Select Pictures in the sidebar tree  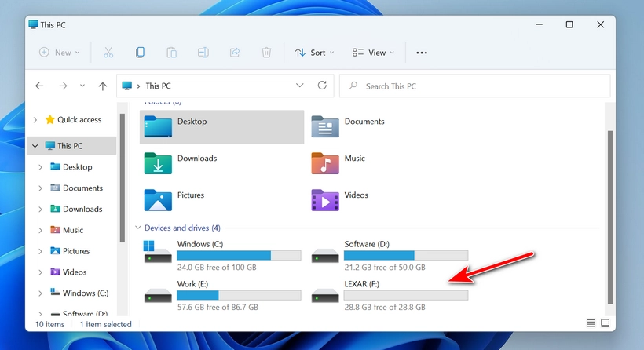pos(70,251)
